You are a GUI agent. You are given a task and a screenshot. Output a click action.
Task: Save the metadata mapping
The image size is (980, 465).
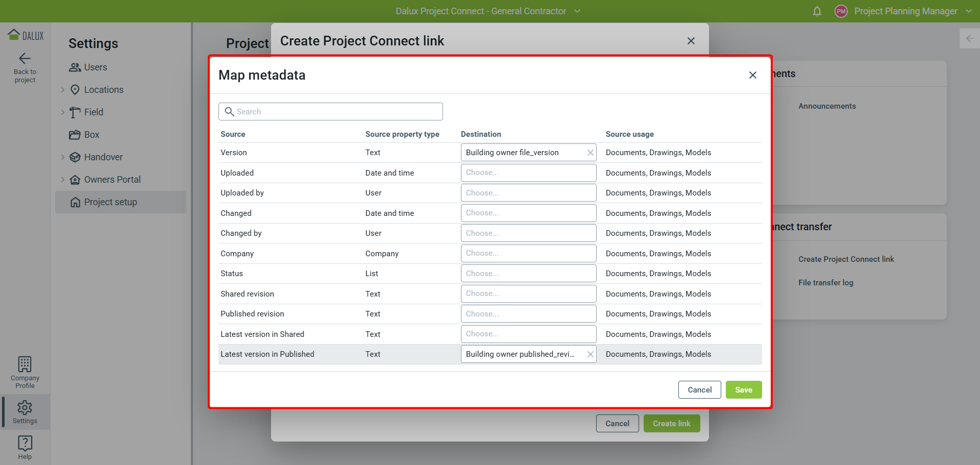743,390
